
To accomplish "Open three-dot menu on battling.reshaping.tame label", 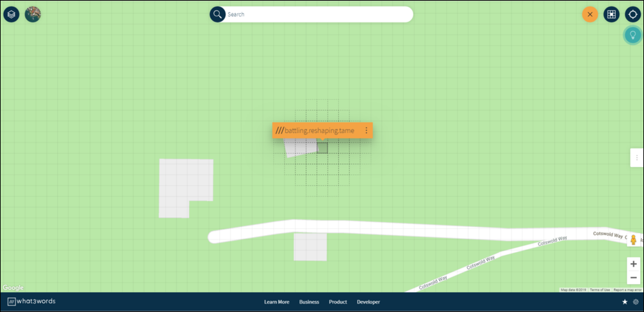I will (x=366, y=130).
